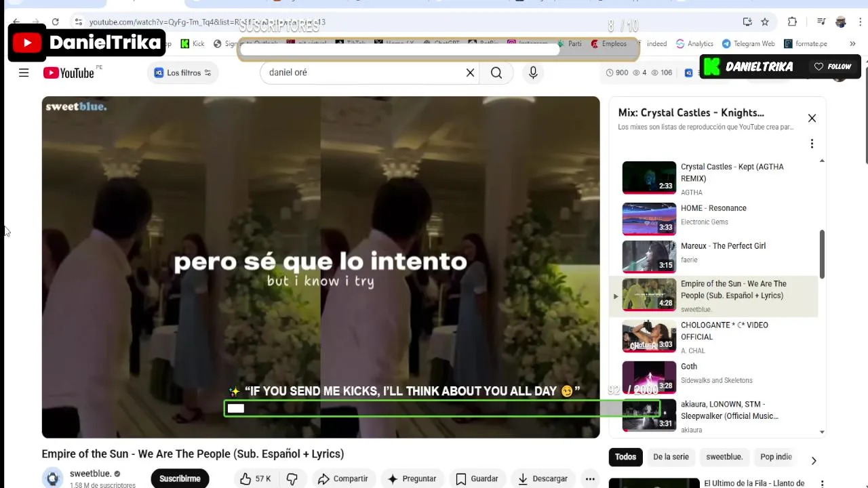Run search with magnifying glass button
The height and width of the screenshot is (488, 868).
496,73
